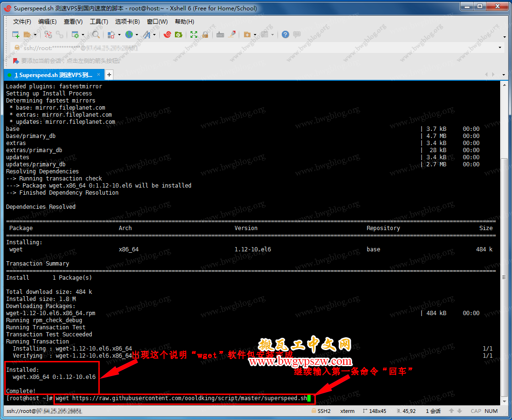Open the 选项卡(B) menu
Viewport: 512px width, 420px height.
click(x=127, y=22)
